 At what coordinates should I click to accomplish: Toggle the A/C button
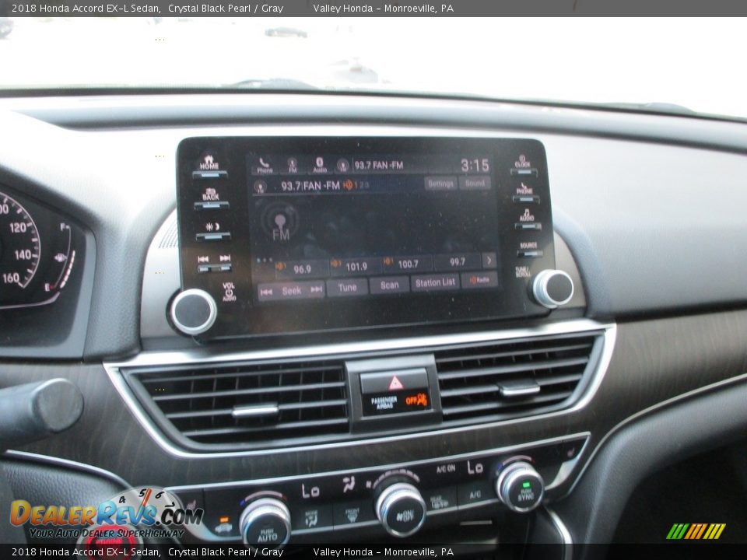[x=445, y=469]
